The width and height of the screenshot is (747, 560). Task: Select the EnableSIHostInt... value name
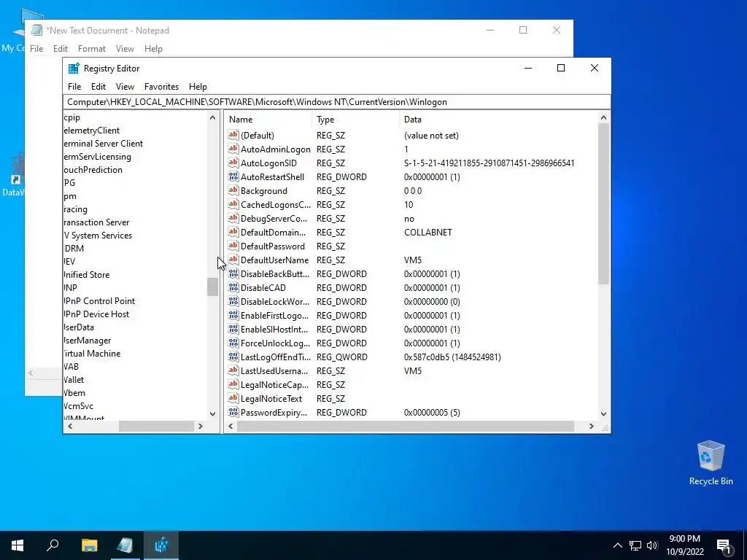tap(274, 329)
